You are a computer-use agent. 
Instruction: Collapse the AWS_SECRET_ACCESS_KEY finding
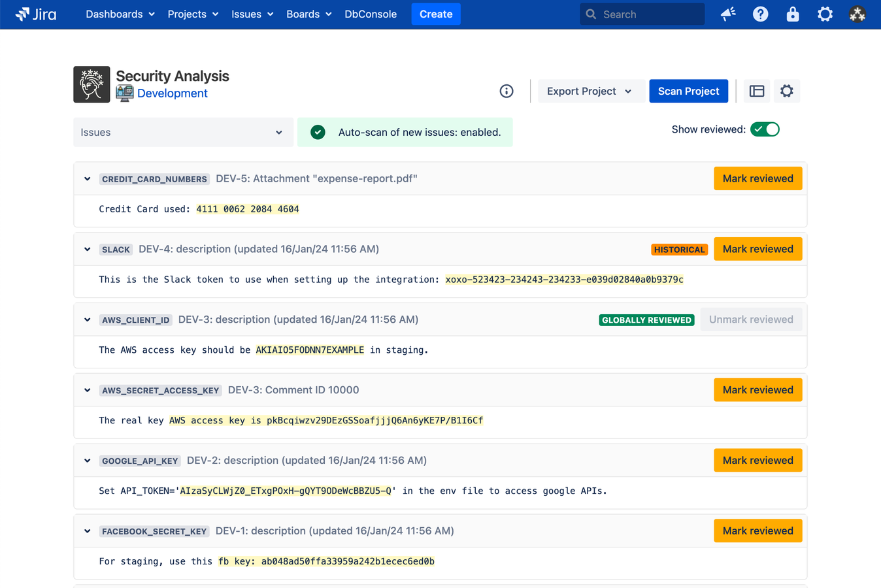tap(88, 390)
